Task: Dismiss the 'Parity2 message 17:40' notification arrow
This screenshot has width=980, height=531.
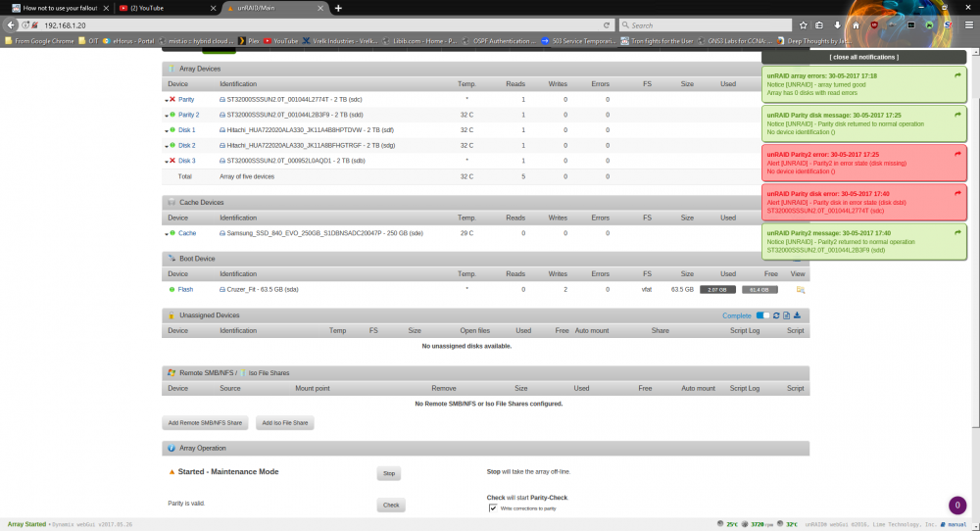Action: (x=957, y=233)
